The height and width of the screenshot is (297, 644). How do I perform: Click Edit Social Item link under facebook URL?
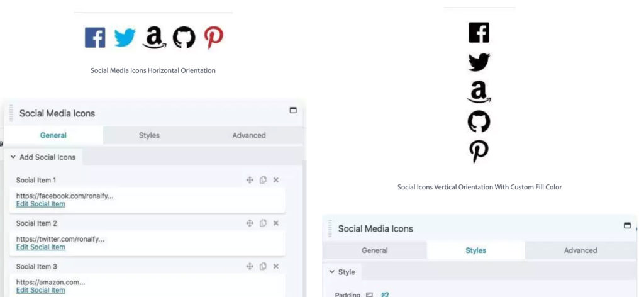pyautogui.click(x=41, y=204)
